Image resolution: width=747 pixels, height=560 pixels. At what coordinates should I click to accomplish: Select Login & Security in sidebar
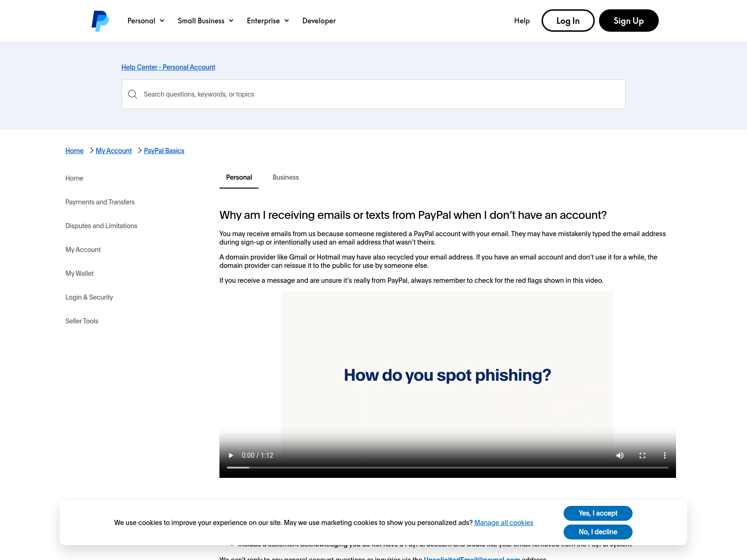pos(89,297)
